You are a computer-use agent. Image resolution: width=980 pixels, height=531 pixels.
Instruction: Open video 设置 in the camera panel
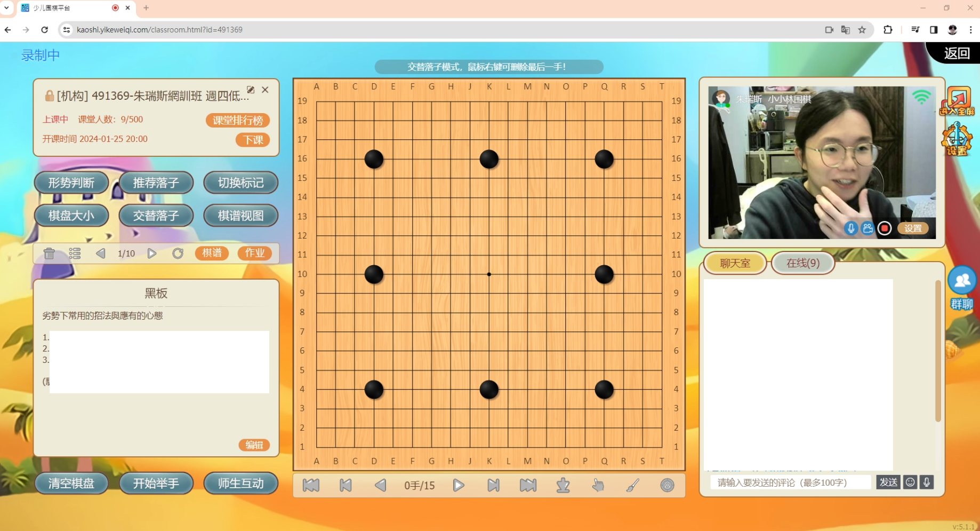[913, 228]
